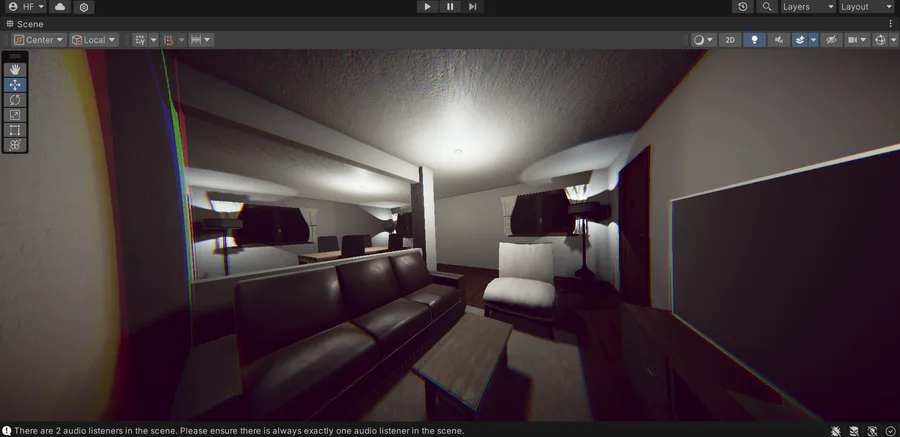Open the increment snapping ruler dropdown
Viewport: 900px width, 437px height.
tap(201, 40)
